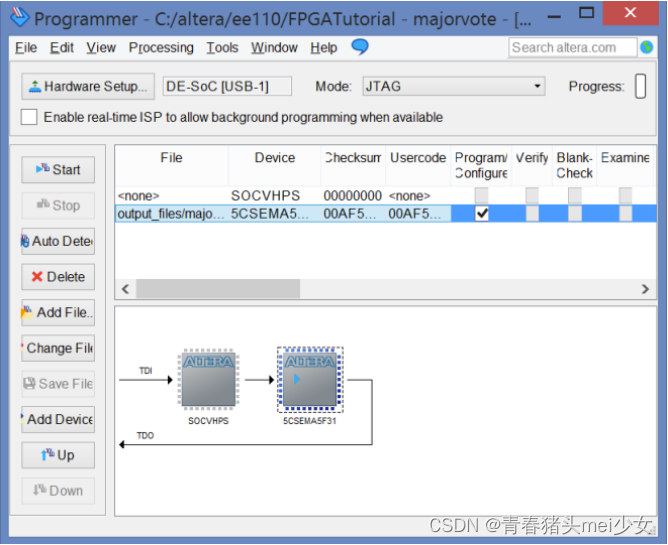The width and height of the screenshot is (668, 545).
Task: Close the Programmer window
Action: pos(631,13)
